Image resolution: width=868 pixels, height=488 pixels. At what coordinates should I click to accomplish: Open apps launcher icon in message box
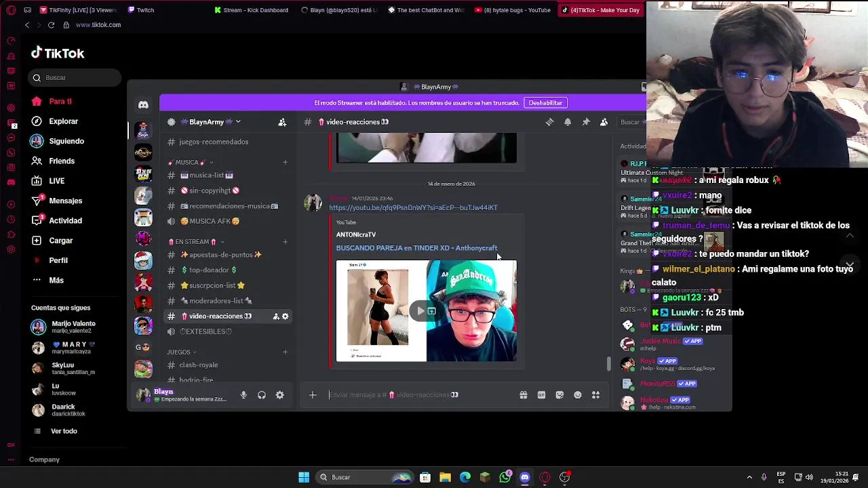click(595, 394)
